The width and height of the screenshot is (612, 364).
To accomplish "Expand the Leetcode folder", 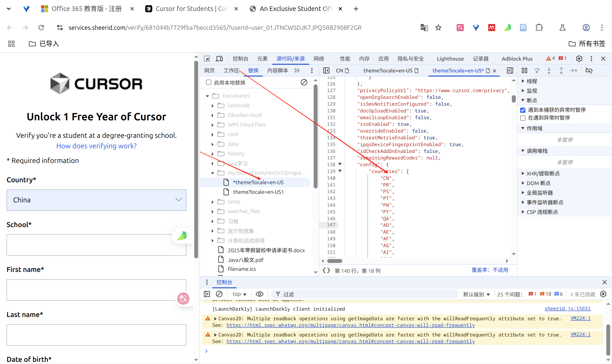I will tap(213, 105).
